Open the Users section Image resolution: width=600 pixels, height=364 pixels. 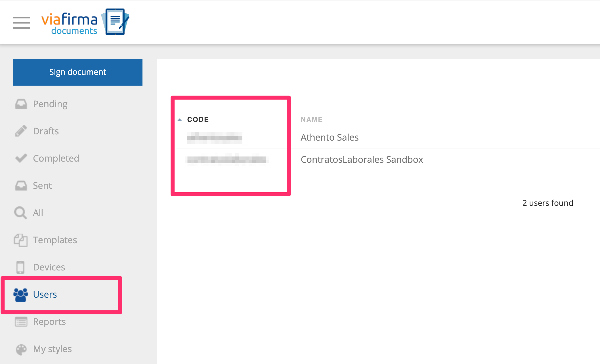point(44,294)
